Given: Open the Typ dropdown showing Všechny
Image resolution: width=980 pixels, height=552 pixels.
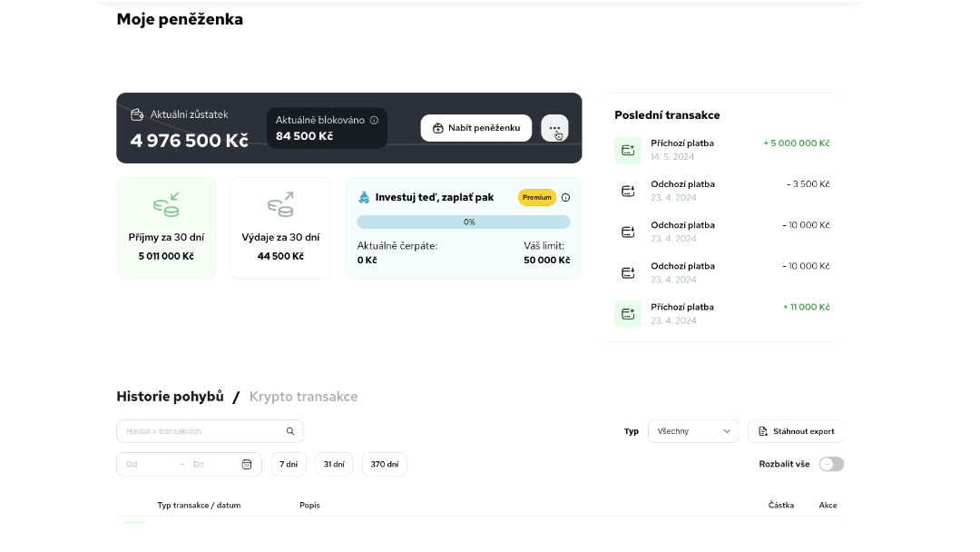Looking at the screenshot, I should point(694,431).
